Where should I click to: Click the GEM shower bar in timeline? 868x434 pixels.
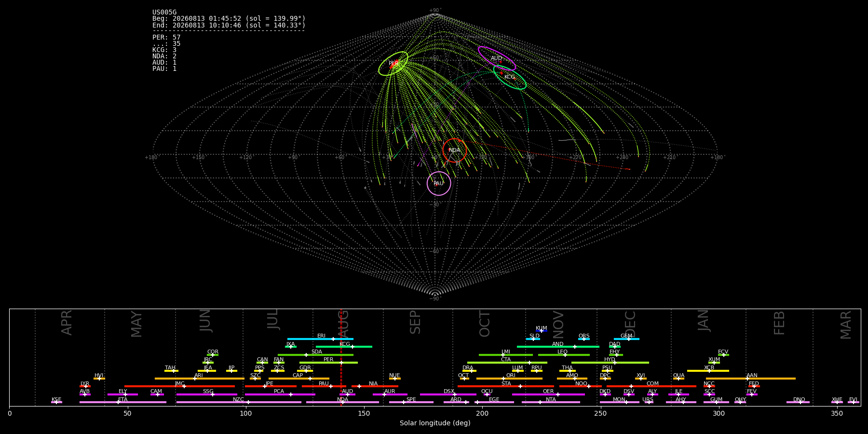(626, 339)
